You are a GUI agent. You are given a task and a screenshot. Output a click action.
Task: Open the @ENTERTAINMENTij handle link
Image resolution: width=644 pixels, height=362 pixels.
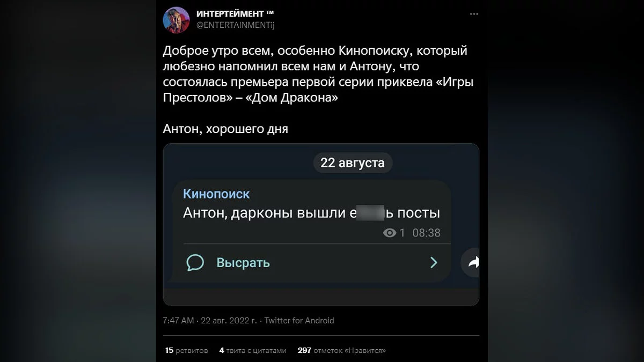click(236, 25)
